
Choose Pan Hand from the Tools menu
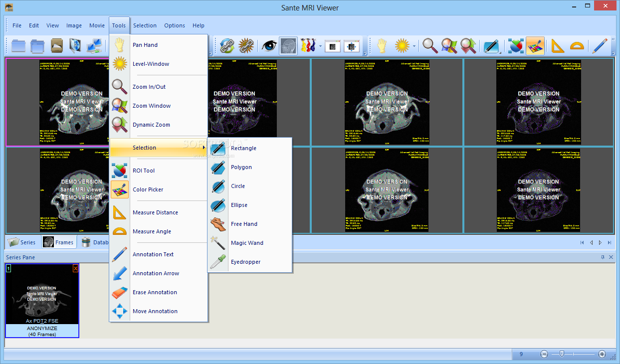[x=158, y=45]
